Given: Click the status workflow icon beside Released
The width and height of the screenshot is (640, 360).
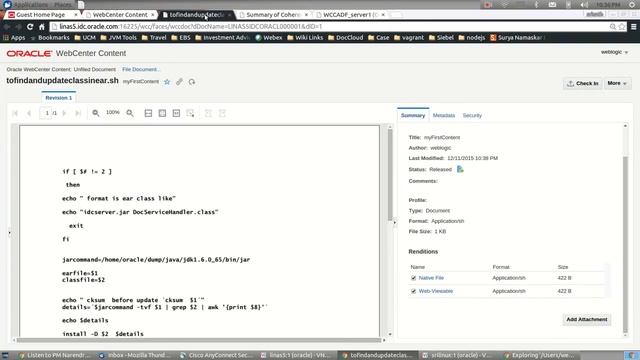Looking at the screenshot, I should coord(460,169).
